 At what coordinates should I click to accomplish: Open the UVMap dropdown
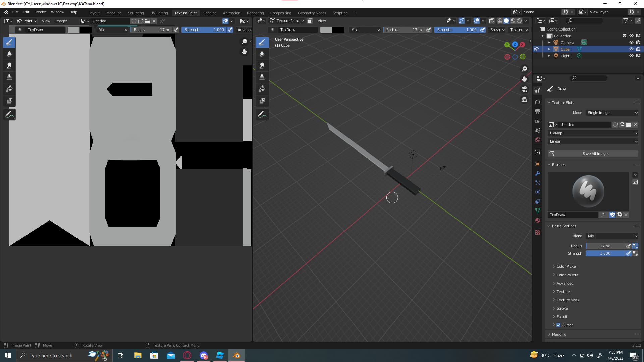593,133
